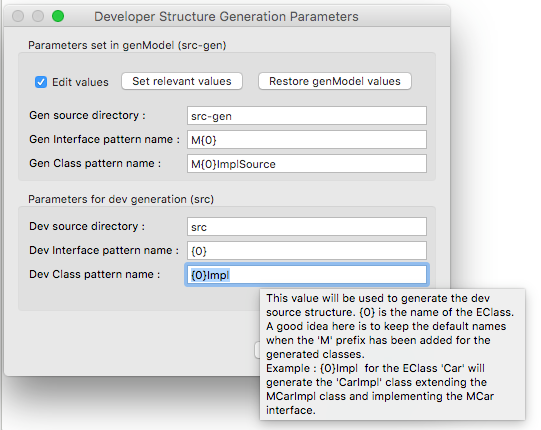541x430 pixels.
Task: Click the Dev Class pattern name label
Action: click(x=95, y=274)
